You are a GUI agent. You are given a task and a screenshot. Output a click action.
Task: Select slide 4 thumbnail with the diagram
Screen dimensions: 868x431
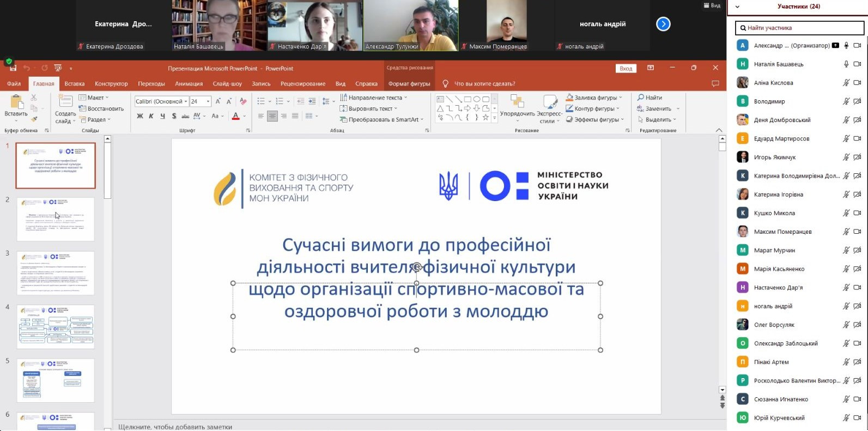[x=56, y=327]
